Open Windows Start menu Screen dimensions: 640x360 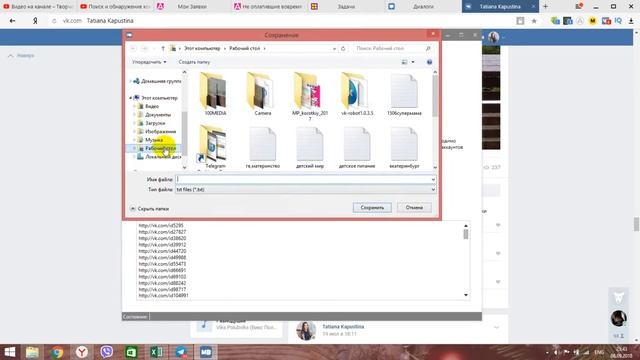click(9, 352)
